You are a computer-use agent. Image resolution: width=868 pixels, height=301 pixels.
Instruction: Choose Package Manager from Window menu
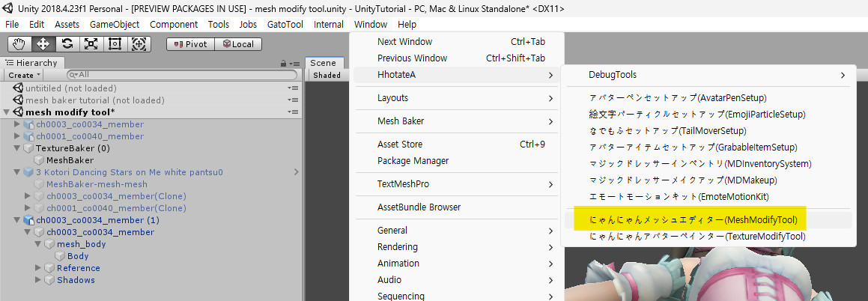(413, 161)
